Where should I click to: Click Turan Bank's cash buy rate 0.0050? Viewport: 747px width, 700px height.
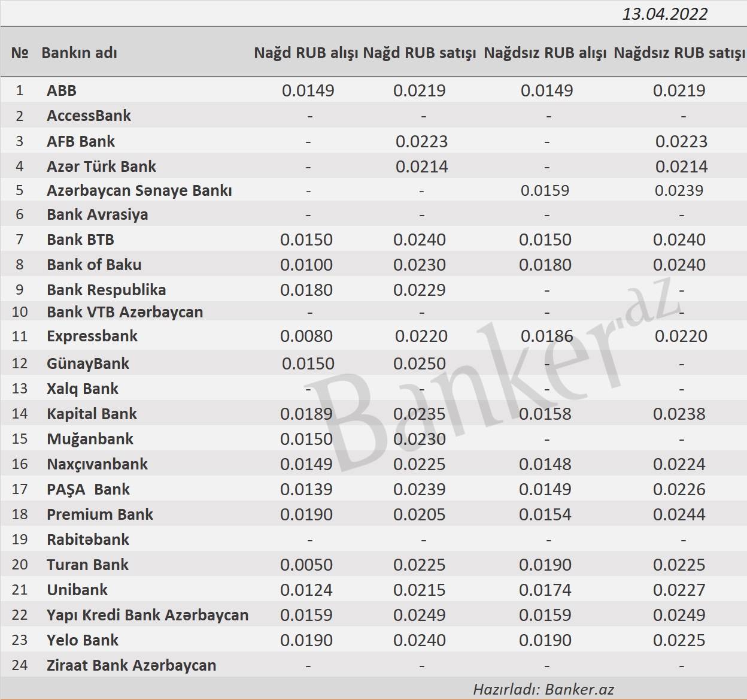306,565
